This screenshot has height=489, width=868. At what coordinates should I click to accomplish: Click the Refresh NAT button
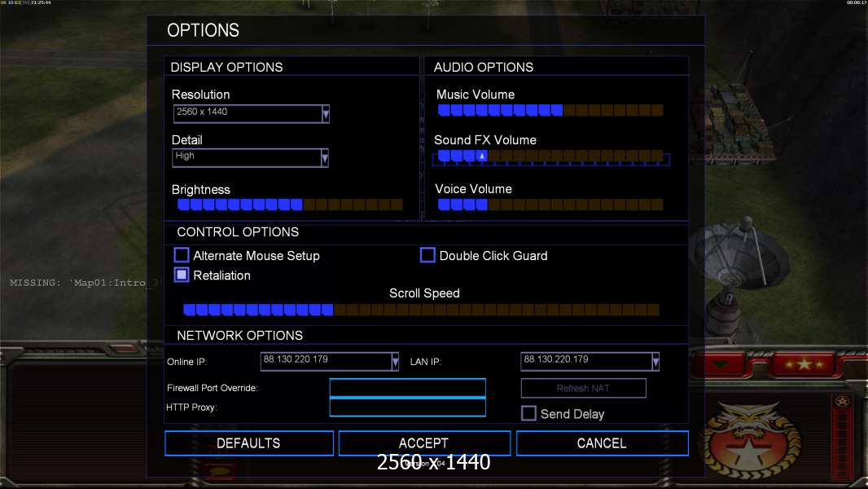coord(584,388)
